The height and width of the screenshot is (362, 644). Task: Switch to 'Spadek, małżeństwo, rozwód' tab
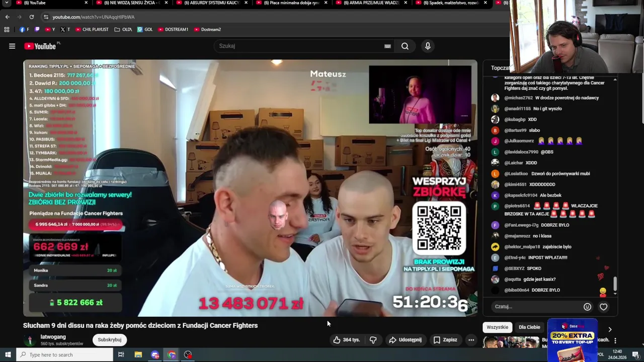coord(450,3)
